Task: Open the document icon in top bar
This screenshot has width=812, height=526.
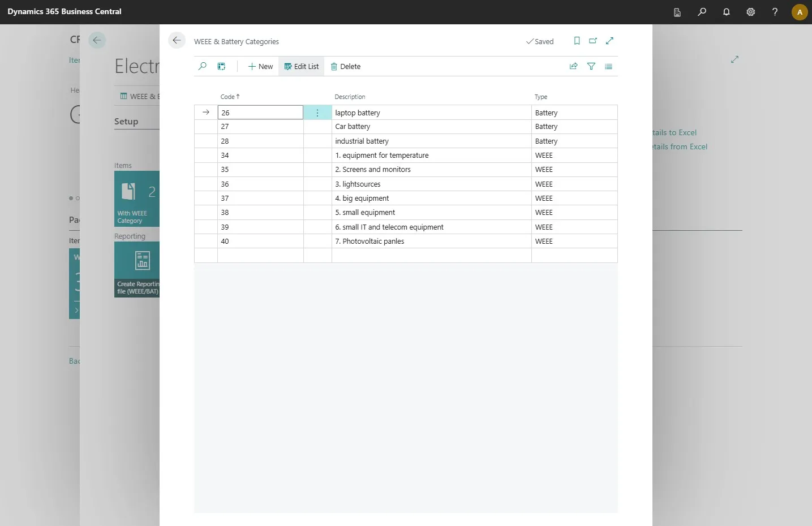Action: (x=677, y=12)
